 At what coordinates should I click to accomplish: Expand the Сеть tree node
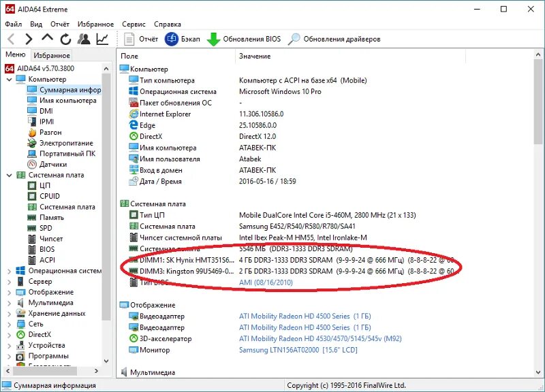point(10,325)
